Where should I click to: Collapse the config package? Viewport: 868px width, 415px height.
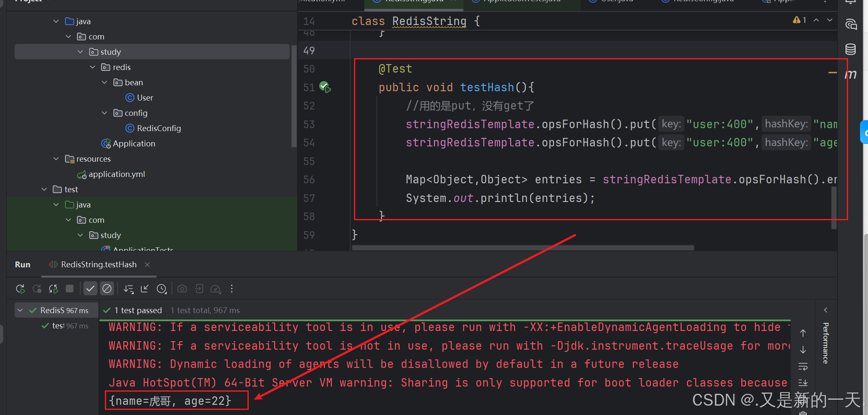point(104,113)
